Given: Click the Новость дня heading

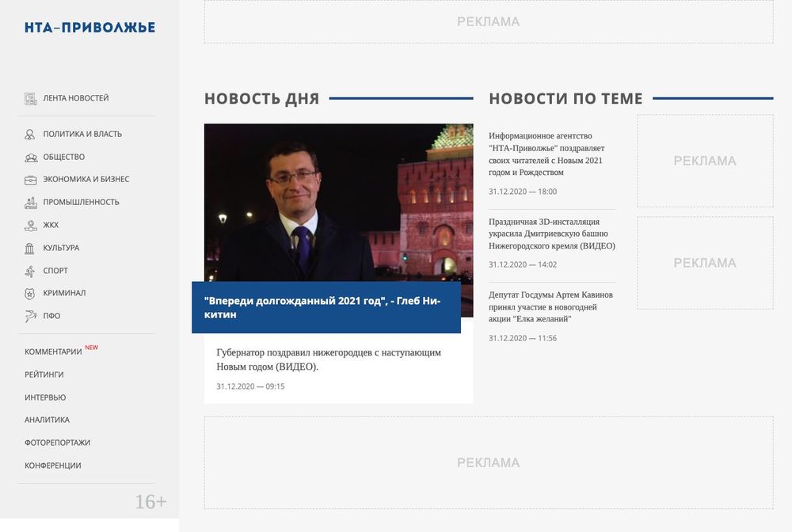Looking at the screenshot, I should tap(261, 98).
